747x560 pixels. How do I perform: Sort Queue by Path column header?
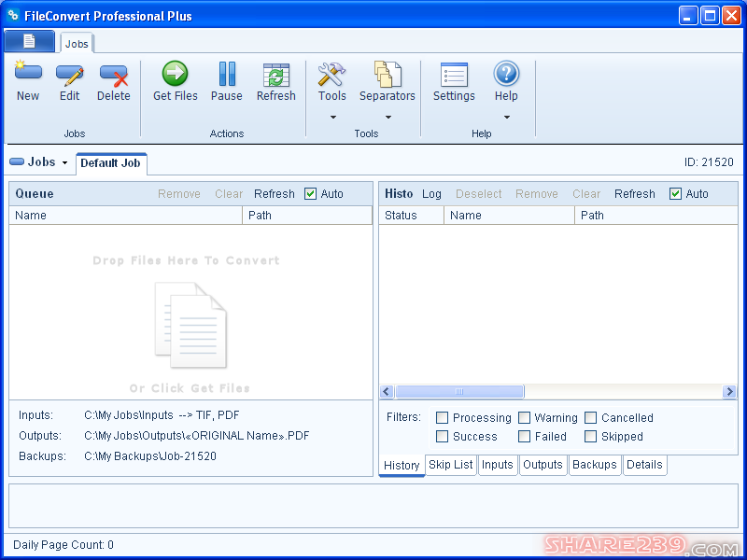(307, 216)
